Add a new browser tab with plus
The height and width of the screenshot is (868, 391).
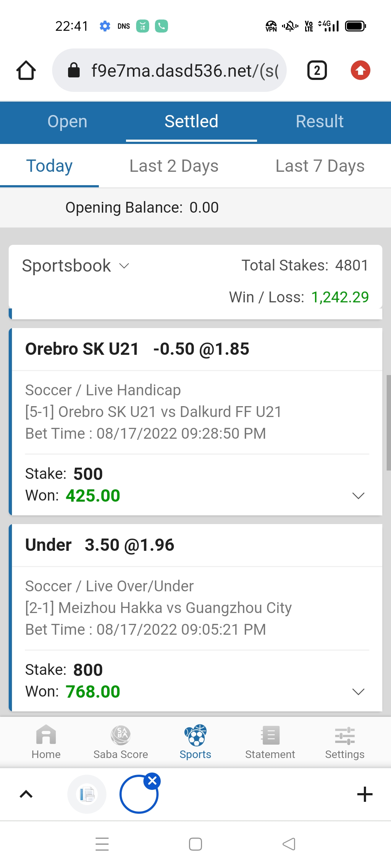tap(365, 794)
